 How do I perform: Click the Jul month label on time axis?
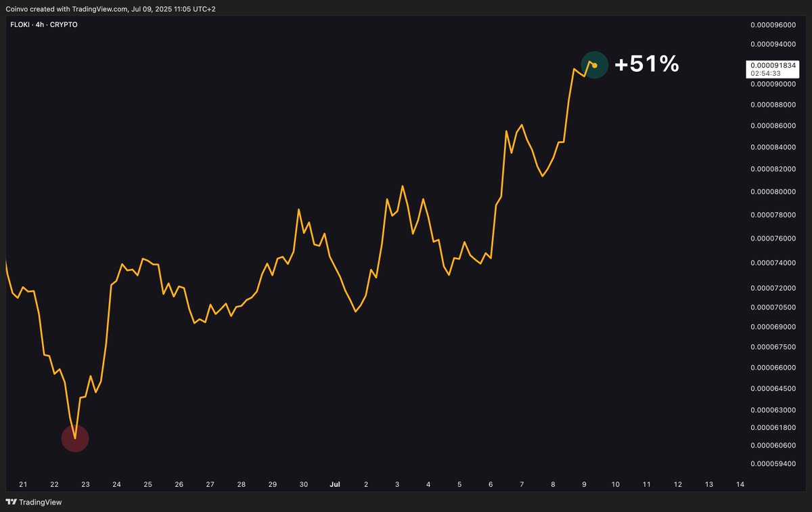click(335, 484)
